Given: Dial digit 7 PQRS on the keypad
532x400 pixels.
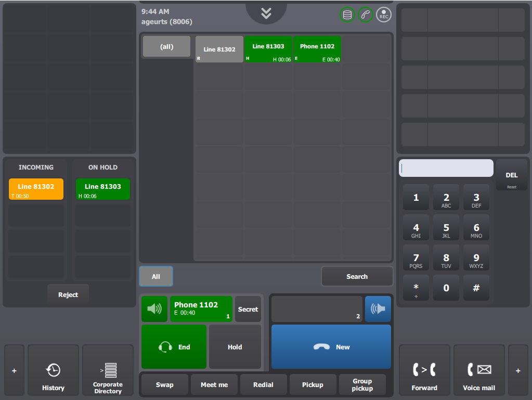Looking at the screenshot, I should tap(416, 258).
